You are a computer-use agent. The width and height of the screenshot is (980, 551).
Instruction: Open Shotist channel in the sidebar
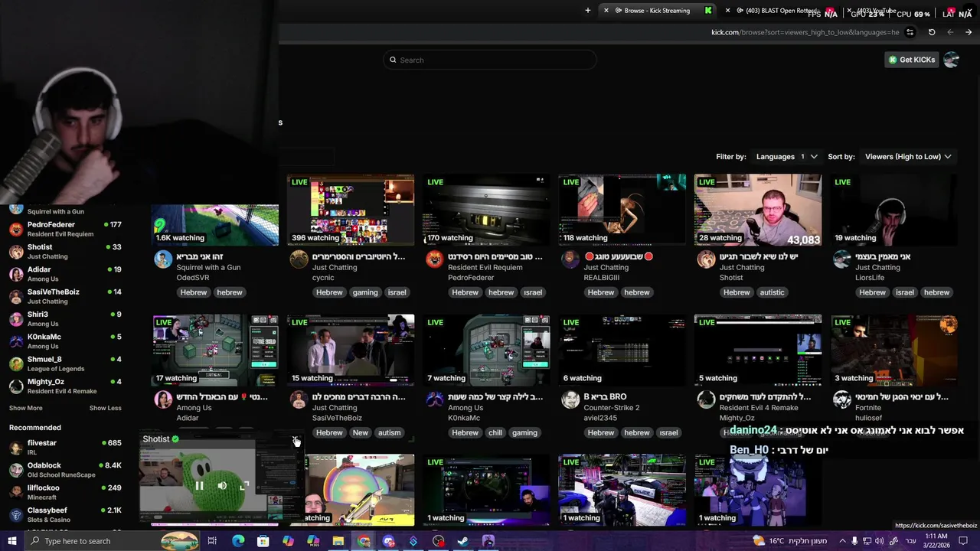tap(65, 251)
